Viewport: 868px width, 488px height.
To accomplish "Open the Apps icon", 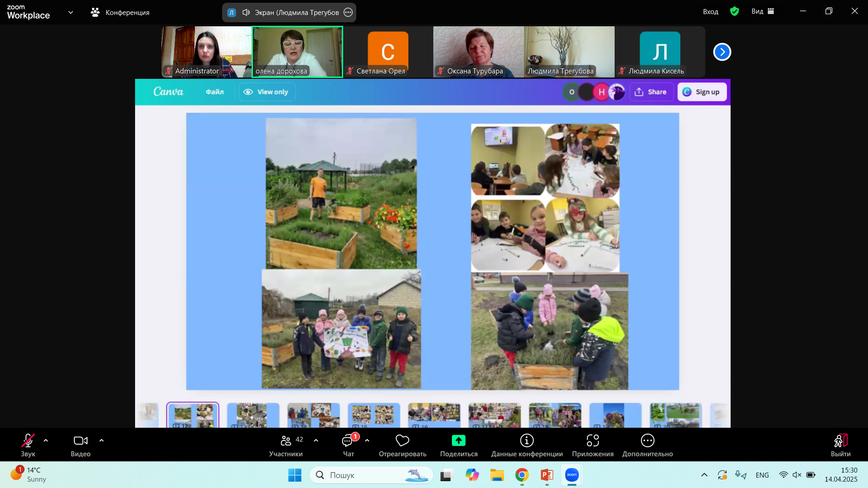I will tap(592, 441).
